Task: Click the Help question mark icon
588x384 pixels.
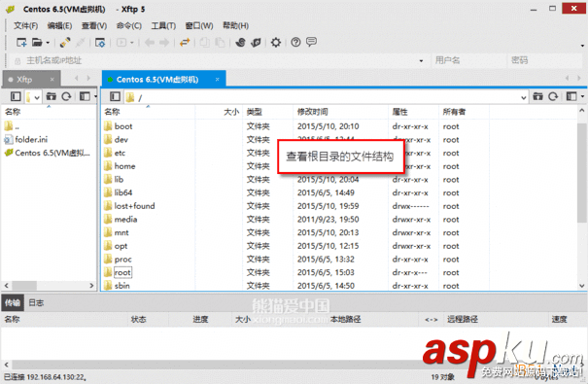Action: pos(295,43)
